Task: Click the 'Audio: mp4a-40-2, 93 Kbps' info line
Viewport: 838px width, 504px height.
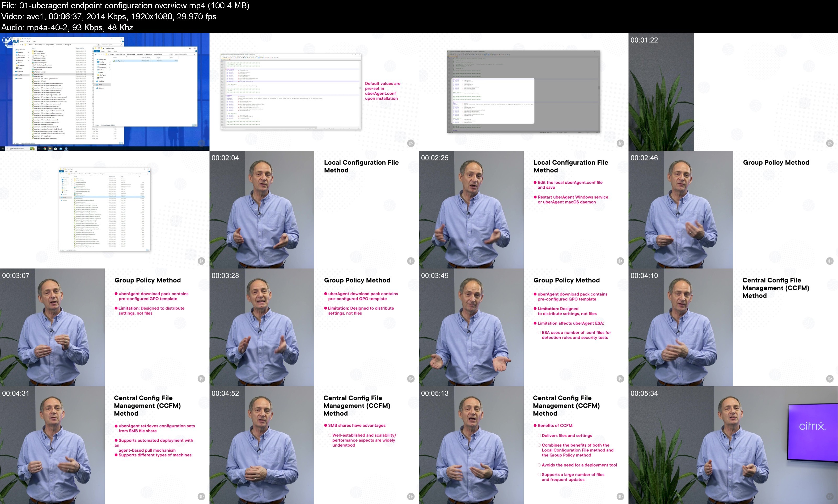Action: pos(67,27)
